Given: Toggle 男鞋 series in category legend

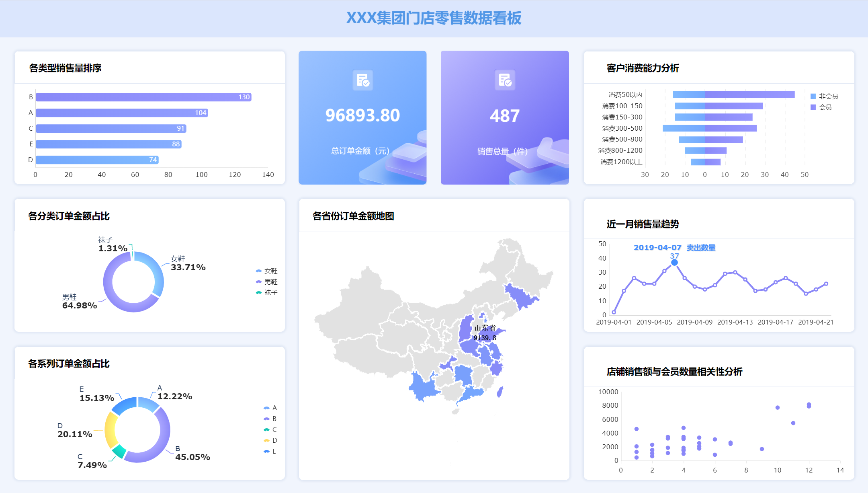Looking at the screenshot, I should [259, 282].
